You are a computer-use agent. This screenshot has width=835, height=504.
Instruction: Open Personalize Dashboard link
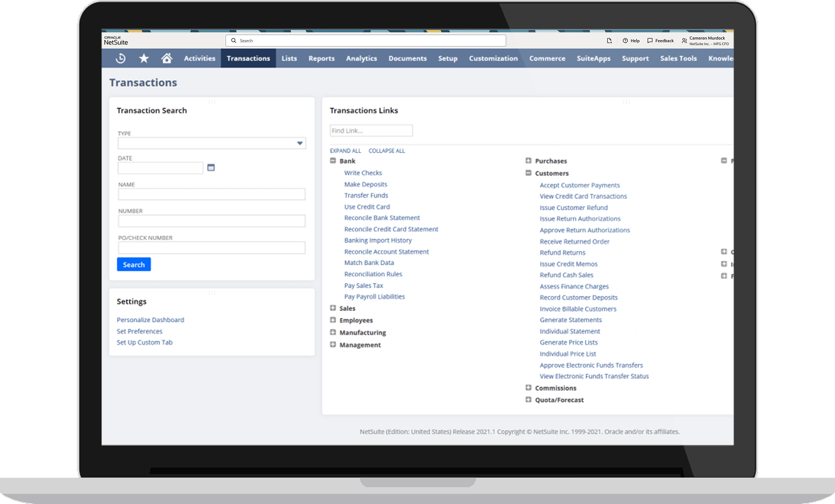click(150, 320)
